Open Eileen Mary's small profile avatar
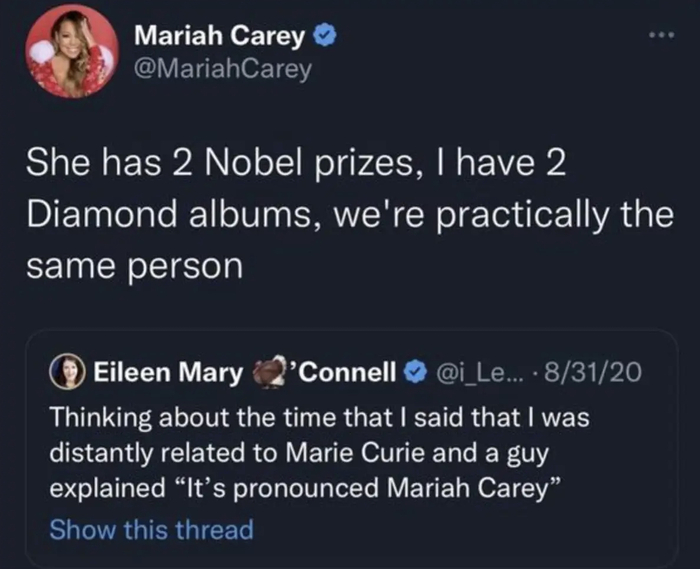 coord(66,375)
